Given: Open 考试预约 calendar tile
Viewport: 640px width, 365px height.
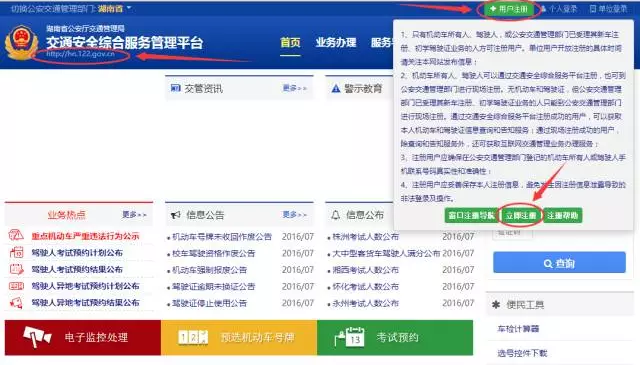Looking at the screenshot, I should click(395, 337).
